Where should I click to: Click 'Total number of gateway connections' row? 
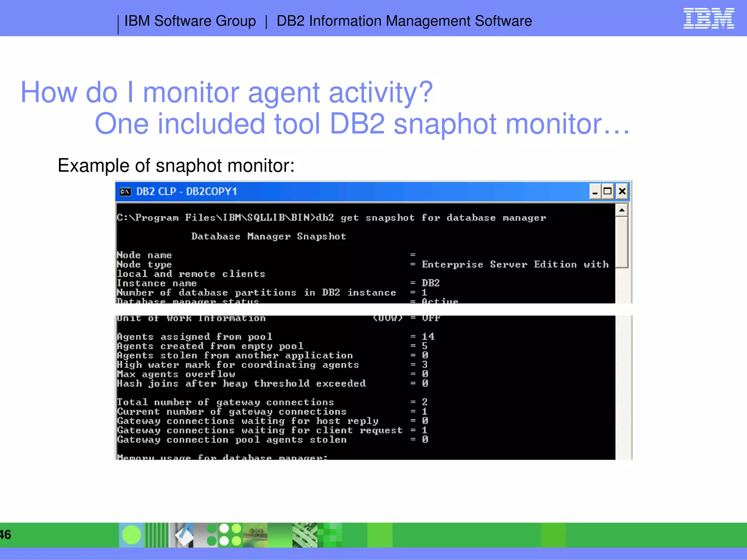(x=272, y=402)
